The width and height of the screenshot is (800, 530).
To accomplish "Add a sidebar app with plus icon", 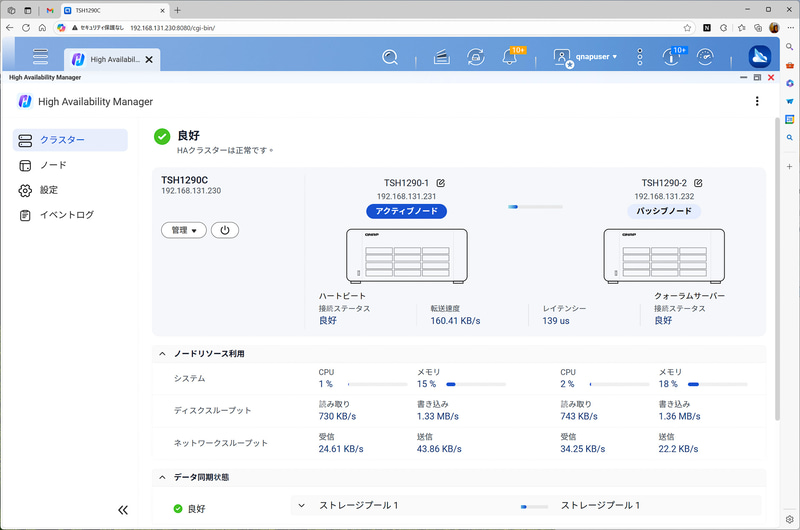I will tap(790, 167).
